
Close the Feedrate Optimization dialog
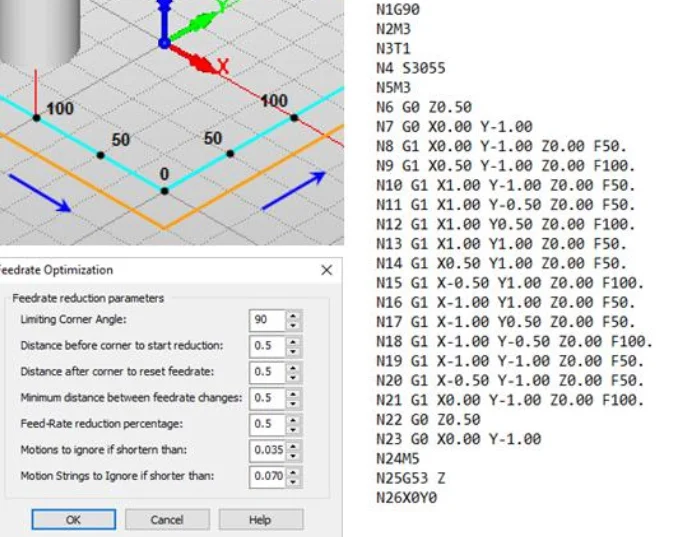coord(326,270)
